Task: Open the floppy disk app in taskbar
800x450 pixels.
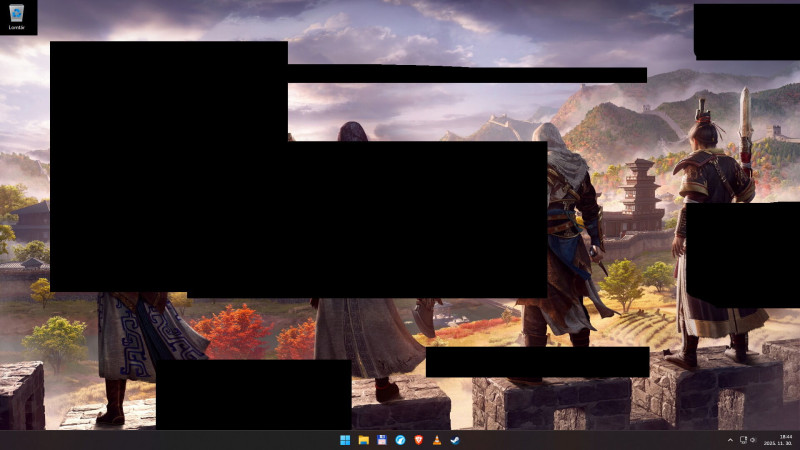Action: coord(382,440)
